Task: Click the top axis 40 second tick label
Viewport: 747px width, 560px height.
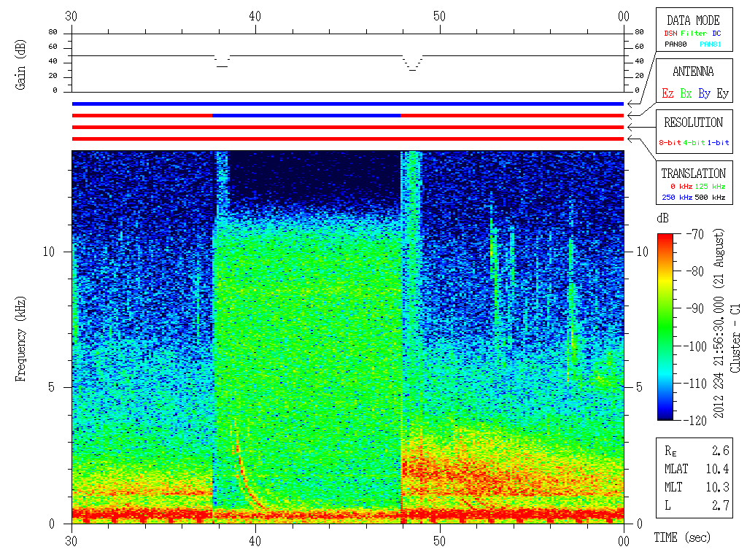Action: (255, 17)
